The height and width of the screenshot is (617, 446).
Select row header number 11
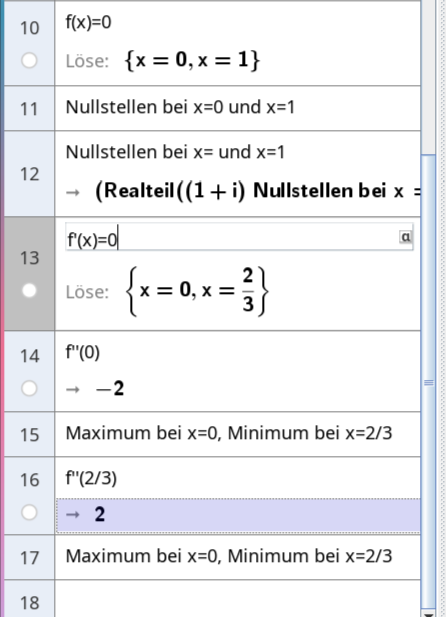coord(30,109)
